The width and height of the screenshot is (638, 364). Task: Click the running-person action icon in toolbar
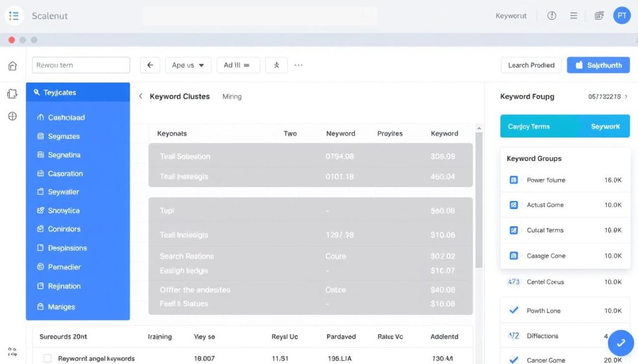pyautogui.click(x=276, y=65)
